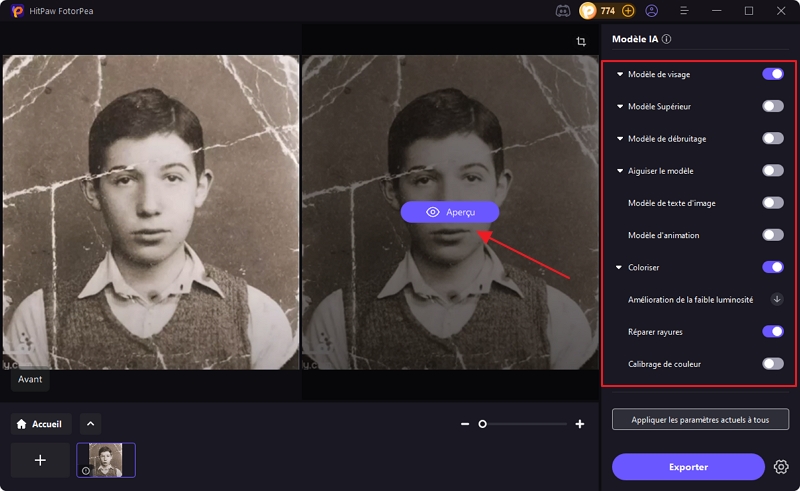Expand the Aiguiser le modèle arrow
The height and width of the screenshot is (491, 800).
619,171
